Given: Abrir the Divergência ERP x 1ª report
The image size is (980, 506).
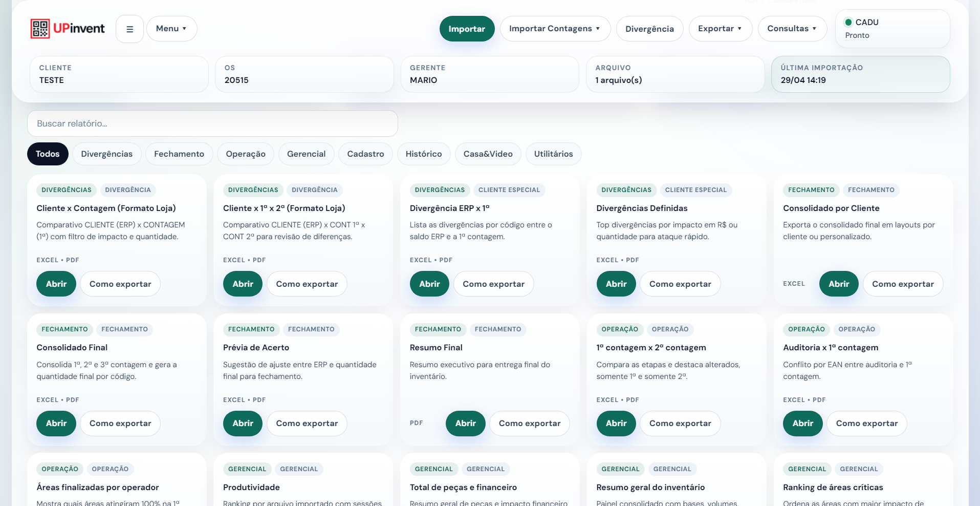Looking at the screenshot, I should coord(429,284).
